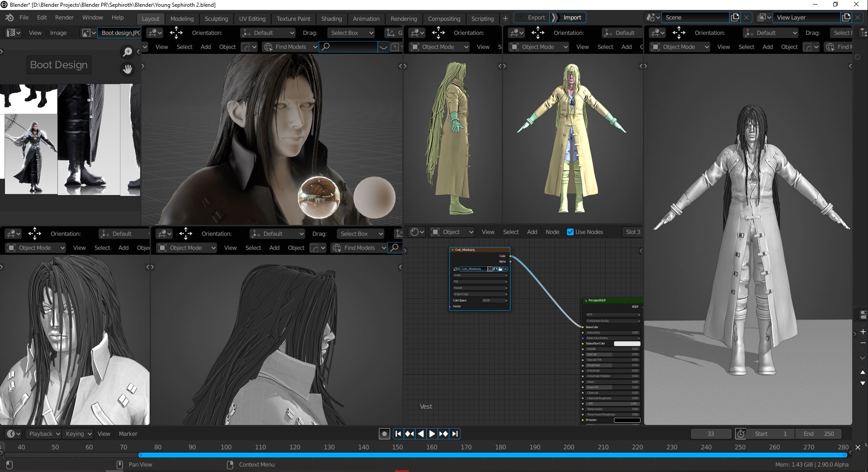Click the new view layer copy icon next to View Layer

click(846, 17)
